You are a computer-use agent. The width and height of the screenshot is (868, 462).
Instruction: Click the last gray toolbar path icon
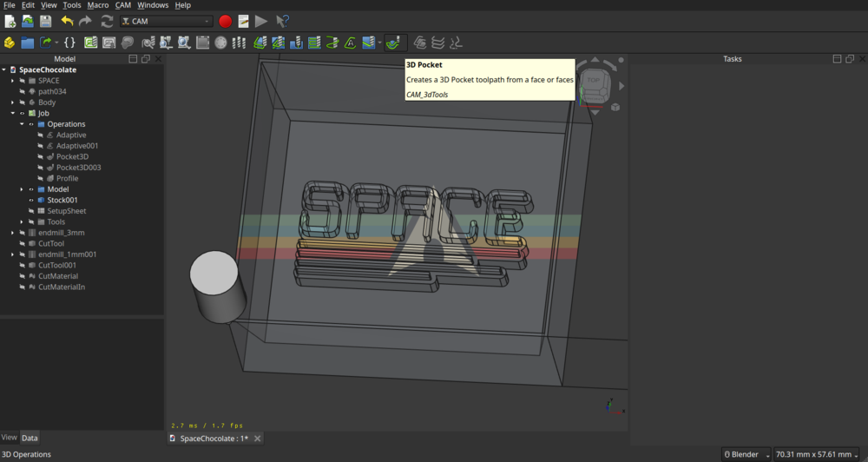point(456,43)
